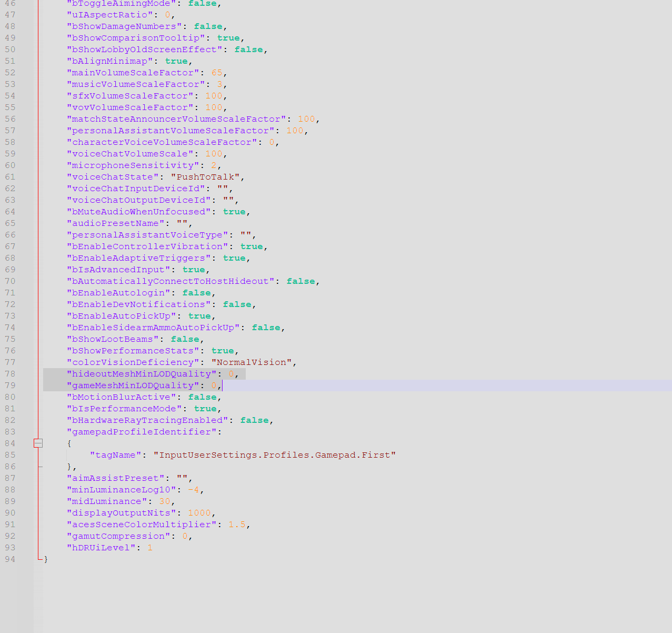Click the tagName string InputUserSettings.Profiles.Gamepad.First
The image size is (672, 633).
(274, 455)
